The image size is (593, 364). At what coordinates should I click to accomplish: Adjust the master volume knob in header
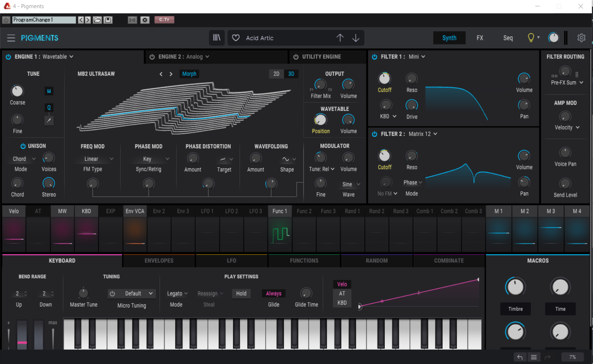coord(553,37)
